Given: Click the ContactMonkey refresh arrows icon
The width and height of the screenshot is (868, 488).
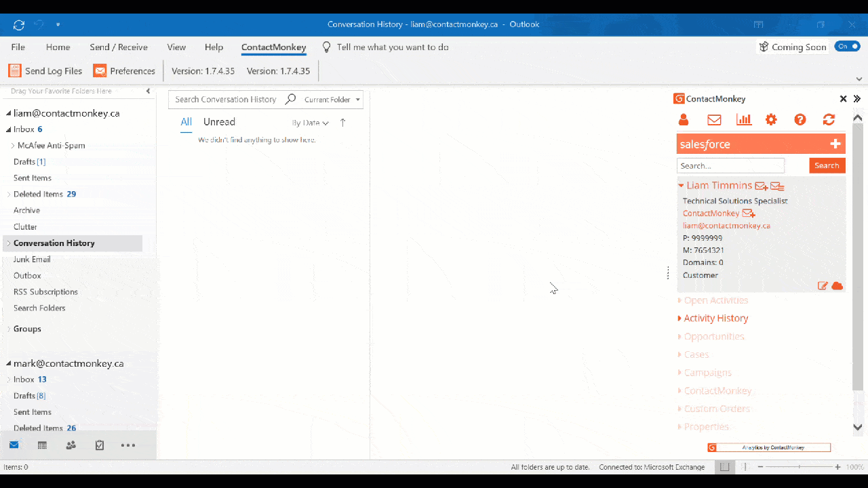Looking at the screenshot, I should click(829, 120).
